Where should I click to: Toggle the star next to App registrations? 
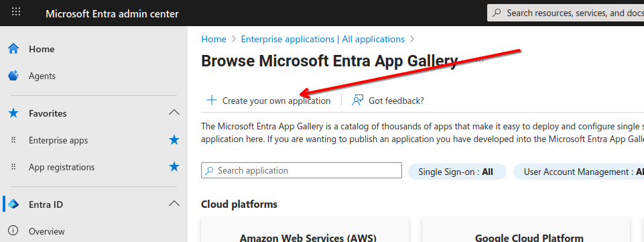pos(174,167)
